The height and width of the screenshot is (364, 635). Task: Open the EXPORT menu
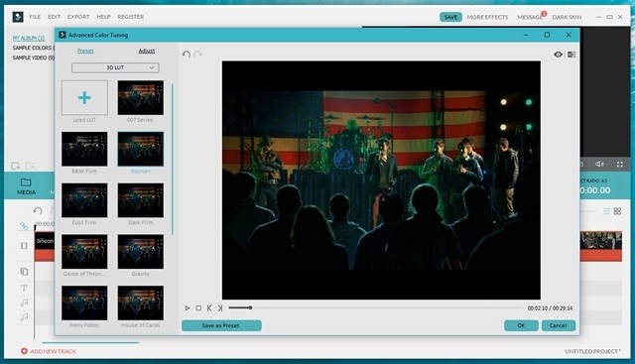[78, 17]
